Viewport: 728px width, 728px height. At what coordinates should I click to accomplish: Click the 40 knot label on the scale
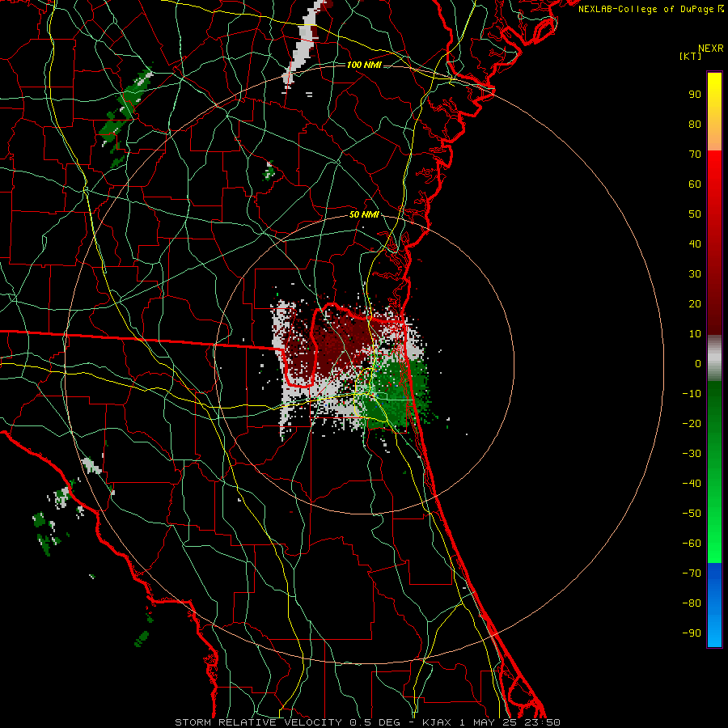695,244
